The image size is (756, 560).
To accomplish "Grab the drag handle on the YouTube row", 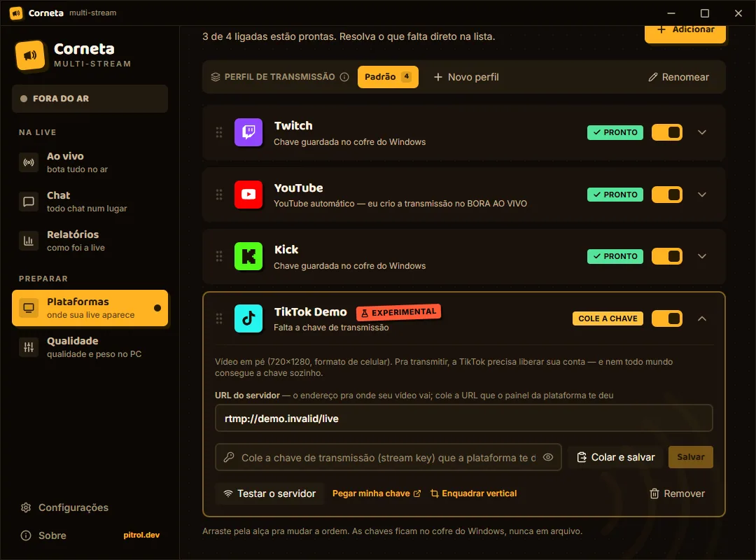I will (x=219, y=195).
